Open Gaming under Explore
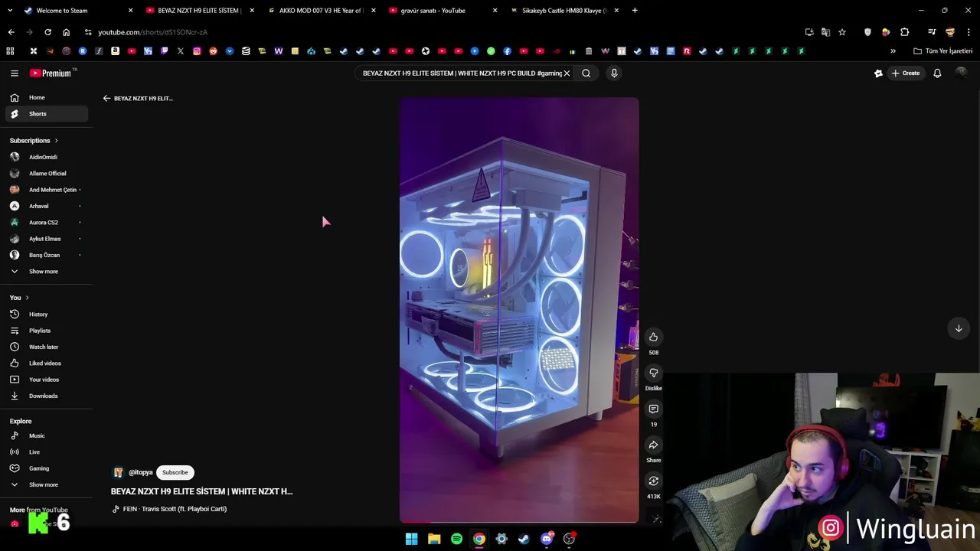 pos(47,468)
